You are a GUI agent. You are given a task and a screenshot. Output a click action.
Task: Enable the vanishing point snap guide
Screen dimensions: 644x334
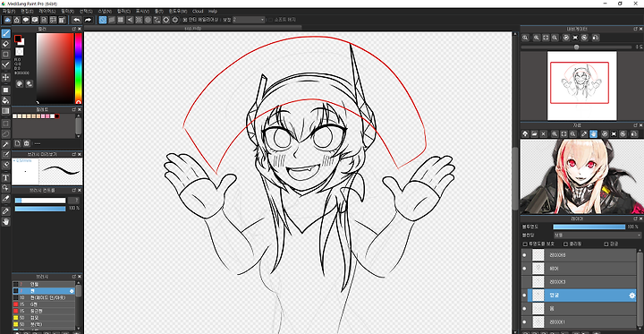click(130, 20)
